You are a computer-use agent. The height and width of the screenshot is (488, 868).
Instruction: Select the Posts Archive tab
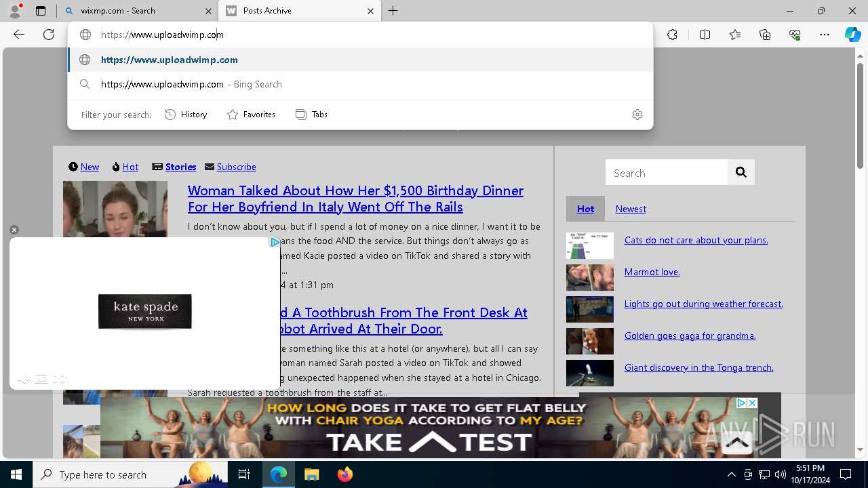pyautogui.click(x=300, y=11)
